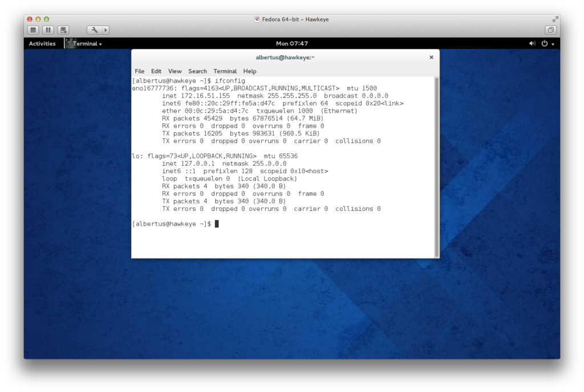Screen dimensions: 584x392
Task: Click TX packets 16205 text
Action: click(192, 133)
